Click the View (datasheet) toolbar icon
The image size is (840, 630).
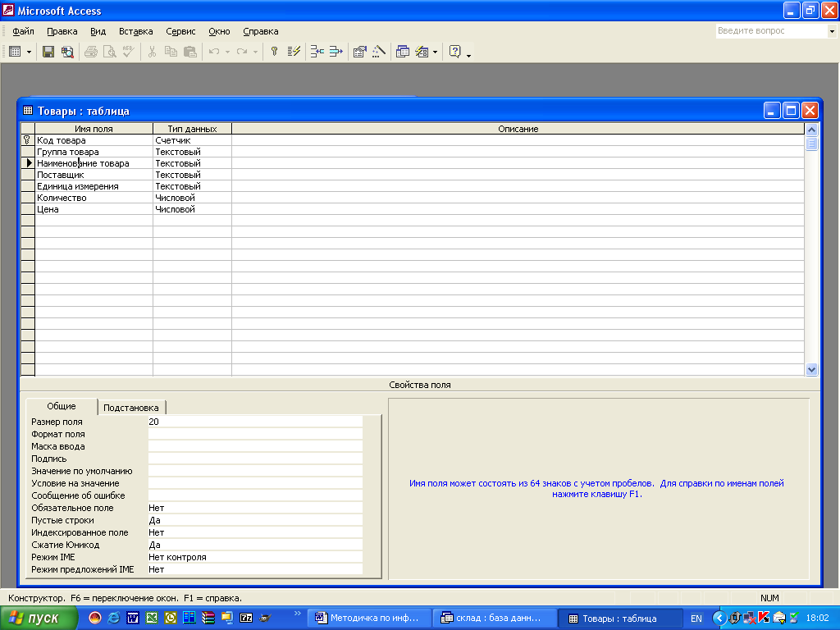click(15, 52)
